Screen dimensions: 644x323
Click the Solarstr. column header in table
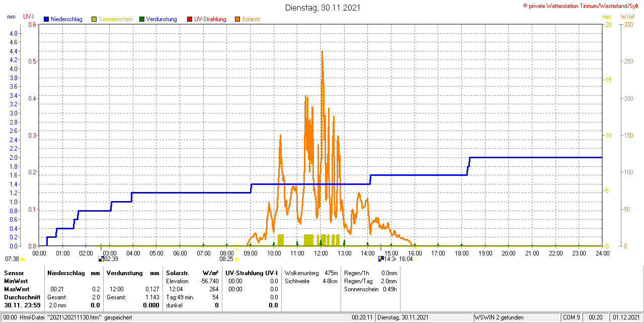[178, 273]
